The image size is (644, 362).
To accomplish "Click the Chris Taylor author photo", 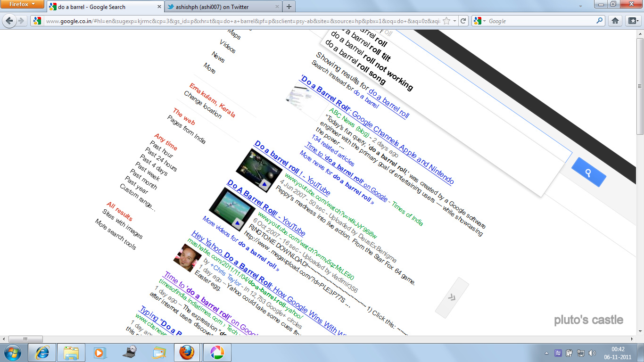I will [187, 257].
